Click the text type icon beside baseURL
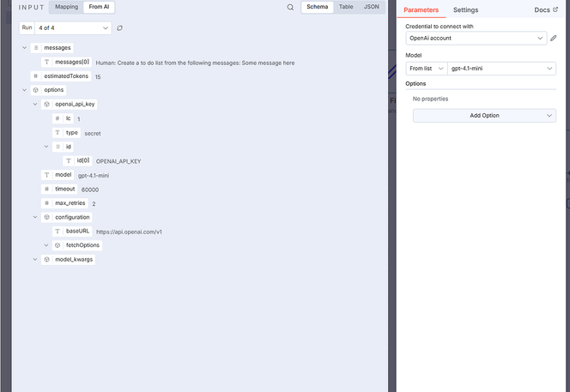 click(x=57, y=231)
